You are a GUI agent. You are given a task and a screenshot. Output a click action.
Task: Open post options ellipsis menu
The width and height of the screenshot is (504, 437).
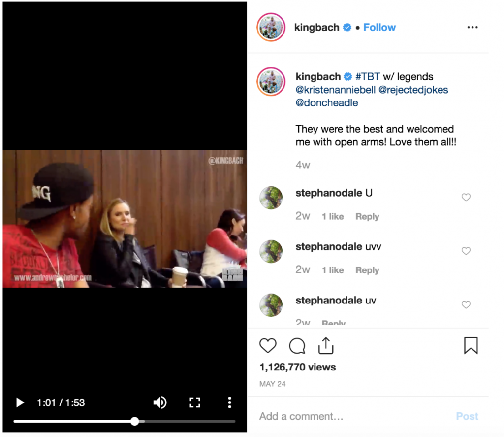[472, 28]
